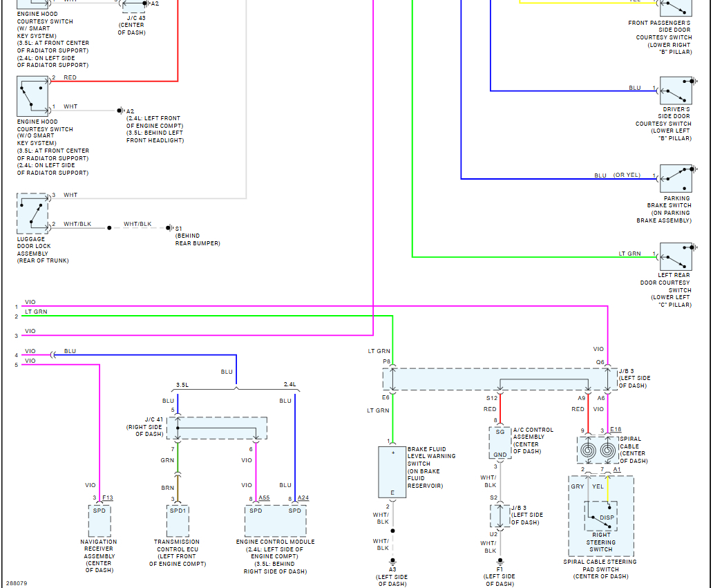This screenshot has width=713, height=588.
Task: Click the RED wire label at hood switch pin 2
Action: (70, 77)
